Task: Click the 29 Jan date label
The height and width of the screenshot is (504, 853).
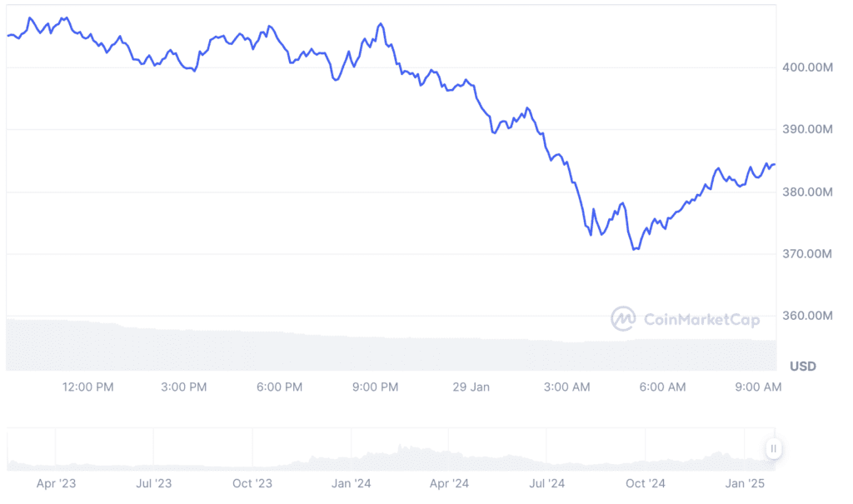Action: pos(471,387)
